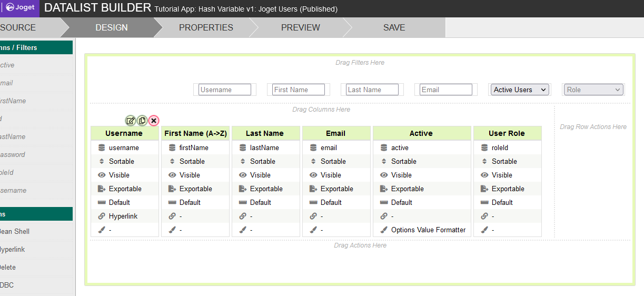Click the Joget logo
644x296 pixels.
[x=20, y=8]
